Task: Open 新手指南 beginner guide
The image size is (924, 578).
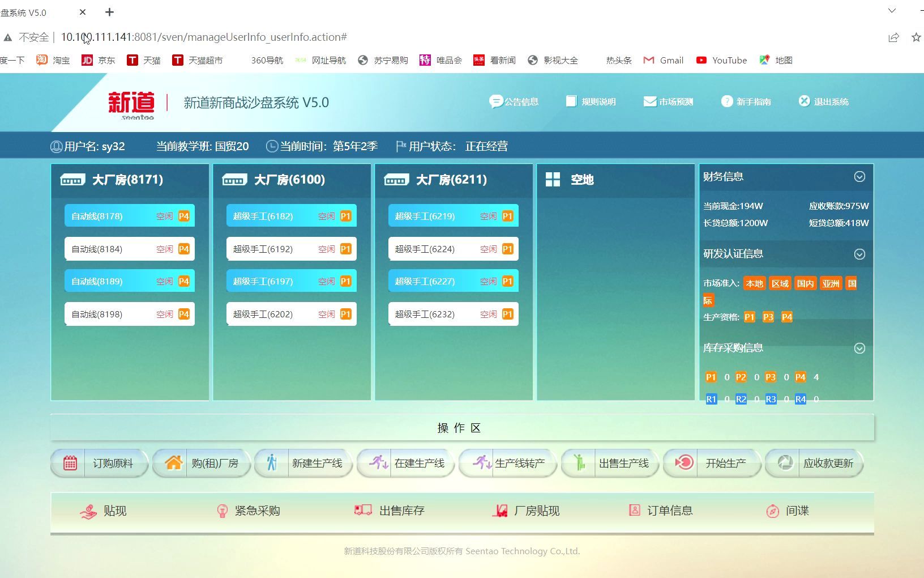Action: [746, 101]
